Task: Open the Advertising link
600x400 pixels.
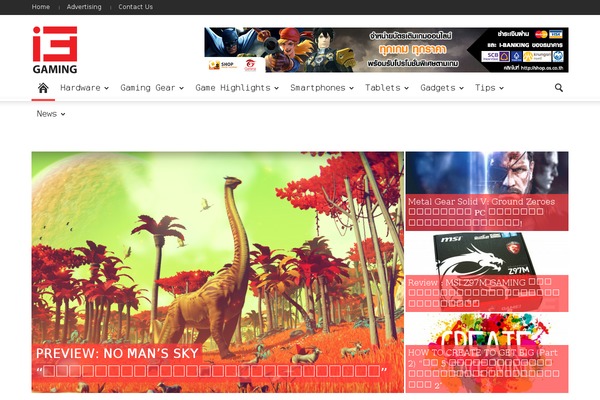Action: point(84,7)
